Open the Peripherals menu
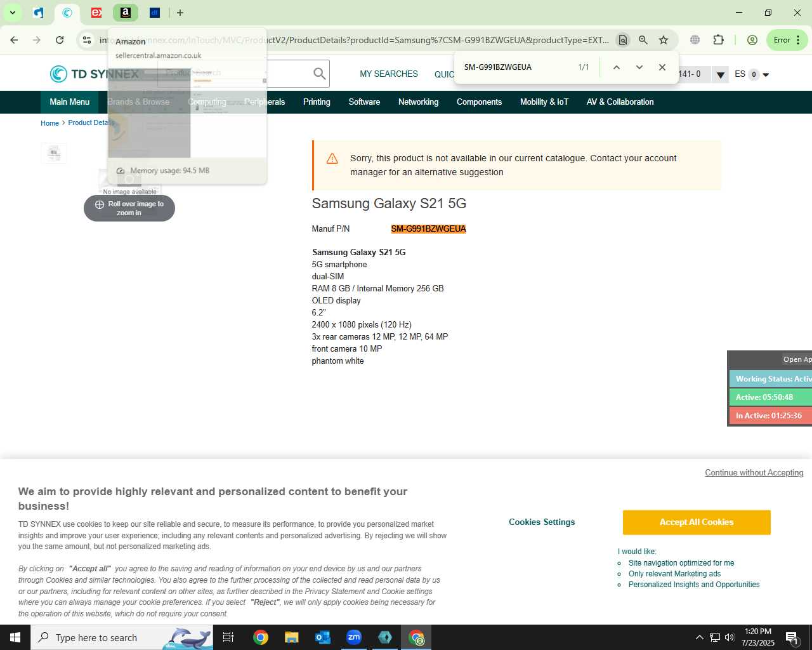 [265, 102]
